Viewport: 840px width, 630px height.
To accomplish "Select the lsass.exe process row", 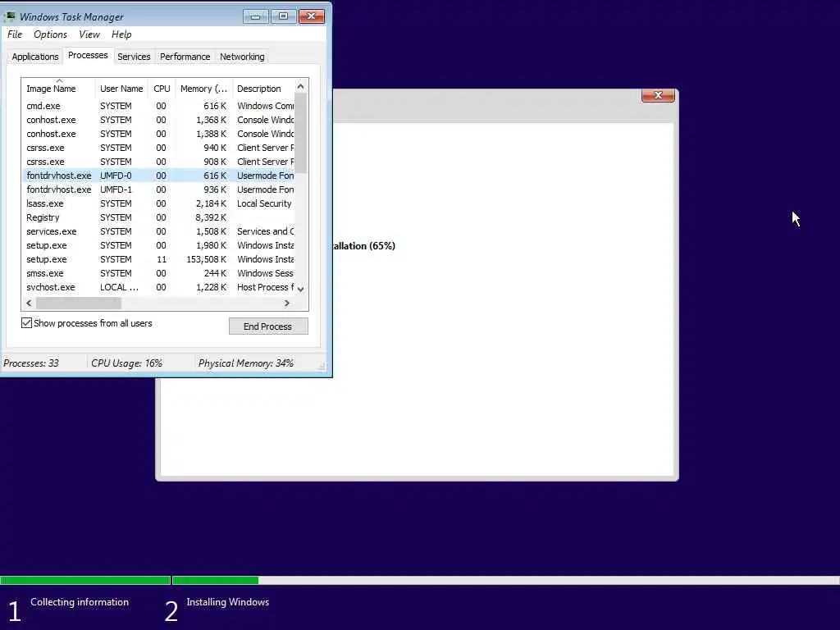I will tap(158, 203).
